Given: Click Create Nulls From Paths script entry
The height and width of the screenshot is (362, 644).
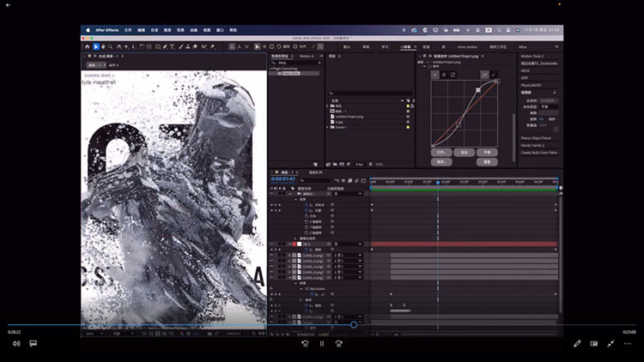Looking at the screenshot, I should pos(538,153).
